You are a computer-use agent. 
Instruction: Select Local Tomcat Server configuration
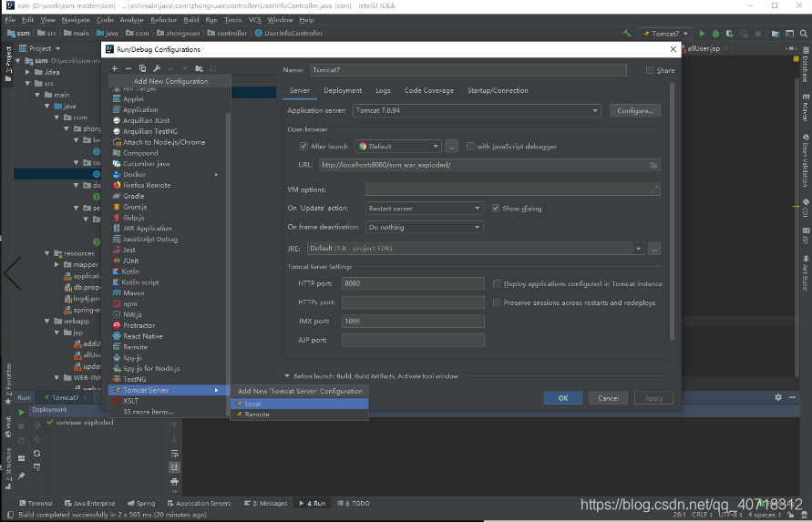[x=299, y=404]
